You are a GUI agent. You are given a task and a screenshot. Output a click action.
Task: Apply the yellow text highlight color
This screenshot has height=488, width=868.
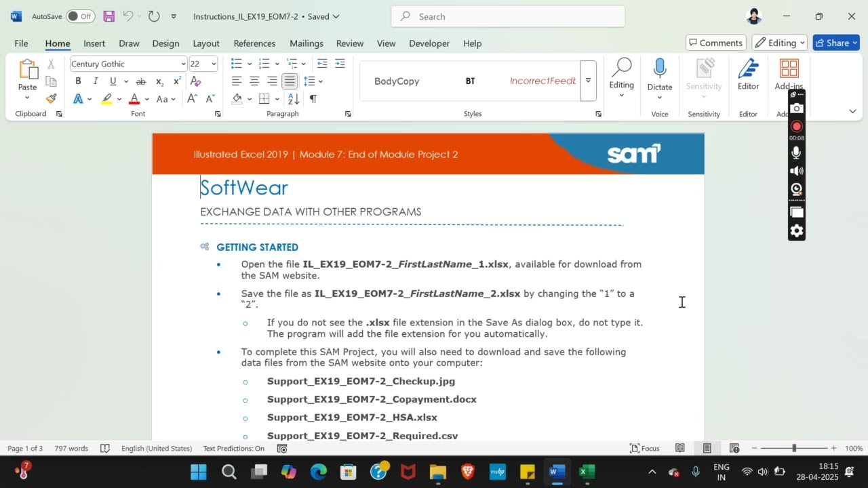pos(107,99)
